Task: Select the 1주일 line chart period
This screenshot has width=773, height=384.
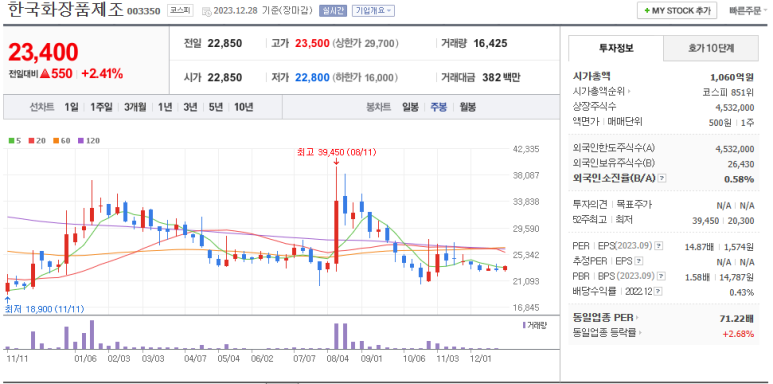Action: coord(102,107)
